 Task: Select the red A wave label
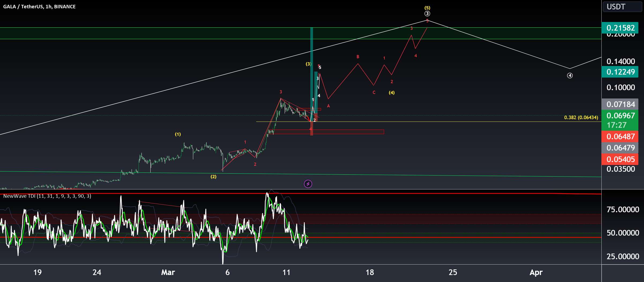coord(328,106)
